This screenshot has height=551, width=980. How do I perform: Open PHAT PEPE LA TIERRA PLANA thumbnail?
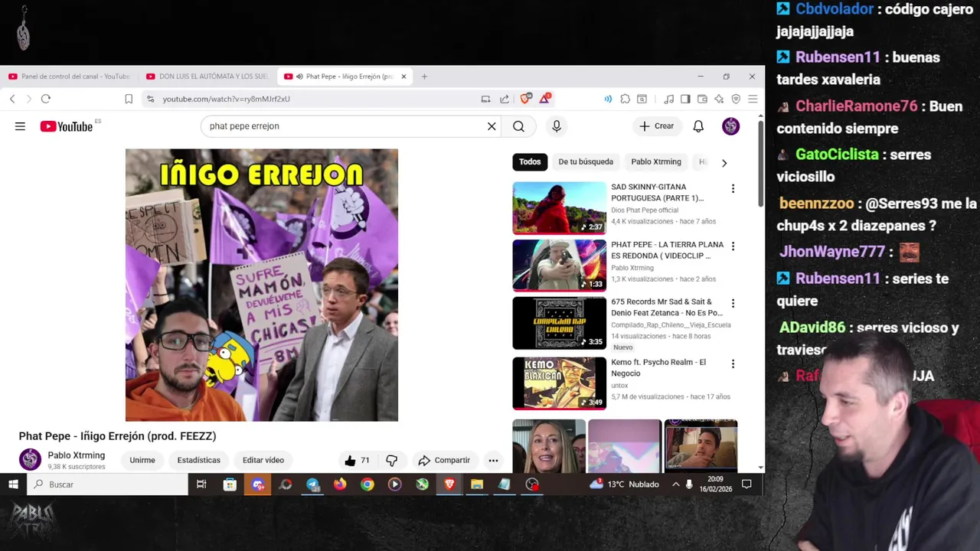point(559,266)
